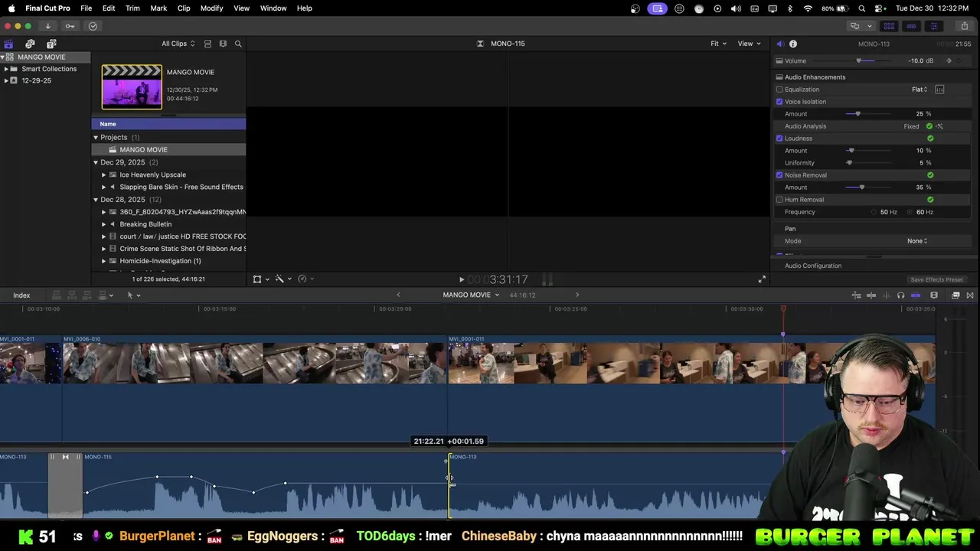
Task: Open the Modify menu
Action: [x=211, y=8]
